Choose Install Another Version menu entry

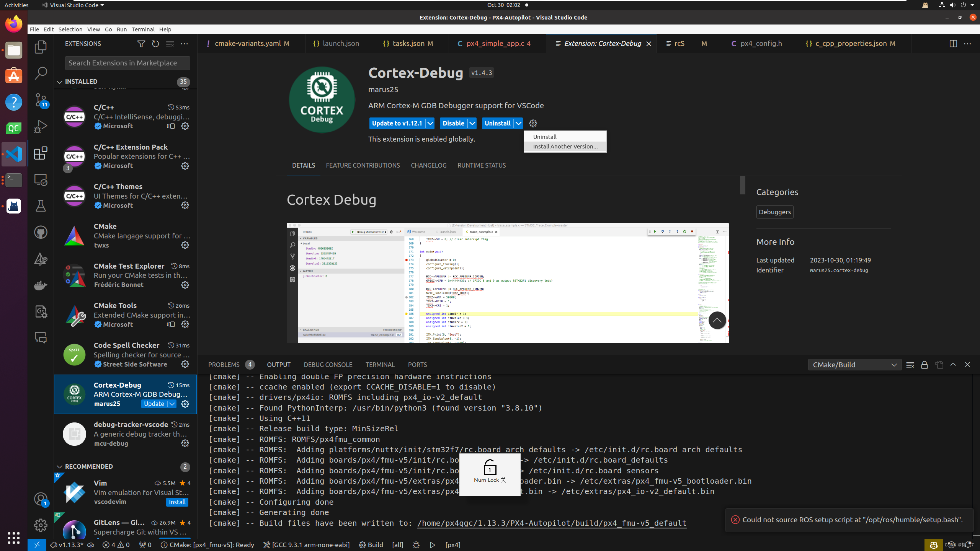[x=565, y=147]
